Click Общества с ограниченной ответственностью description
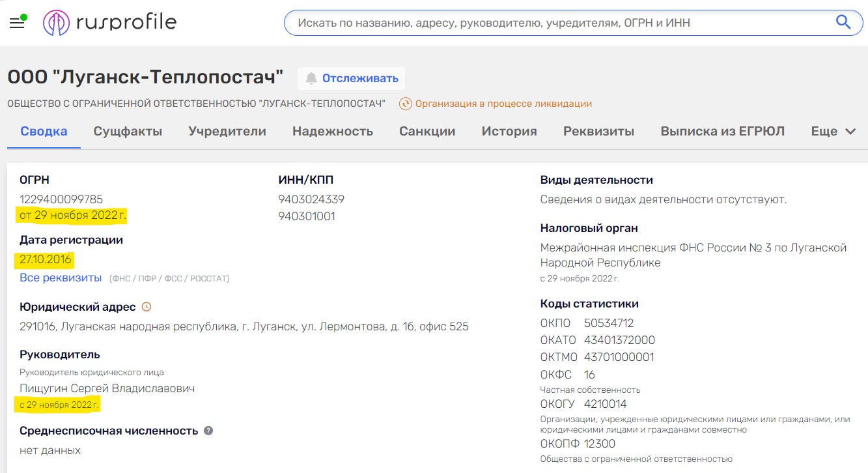The width and height of the screenshot is (868, 473). pyautogui.click(x=636, y=459)
